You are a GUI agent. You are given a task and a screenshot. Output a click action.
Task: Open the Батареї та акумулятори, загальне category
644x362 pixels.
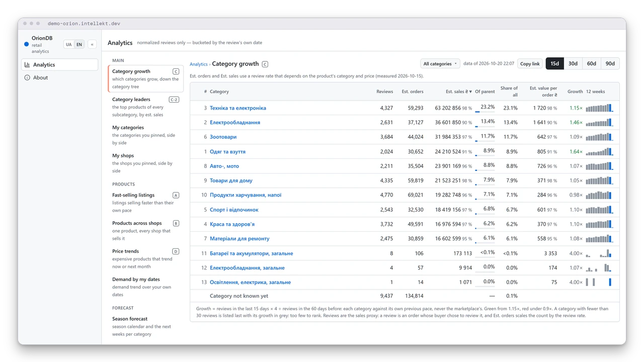251,253
